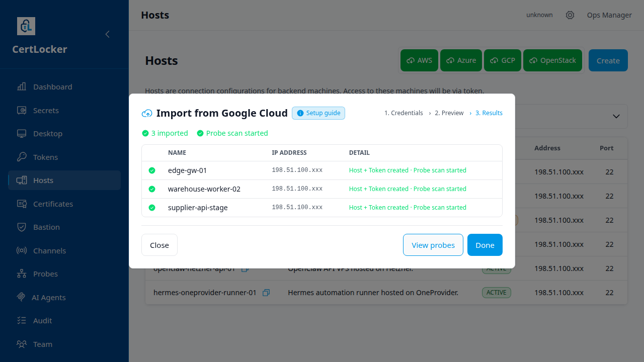Click the ACTIVE badge for hermes-oneprovider-runner-01
The image size is (644, 362).
click(x=497, y=293)
